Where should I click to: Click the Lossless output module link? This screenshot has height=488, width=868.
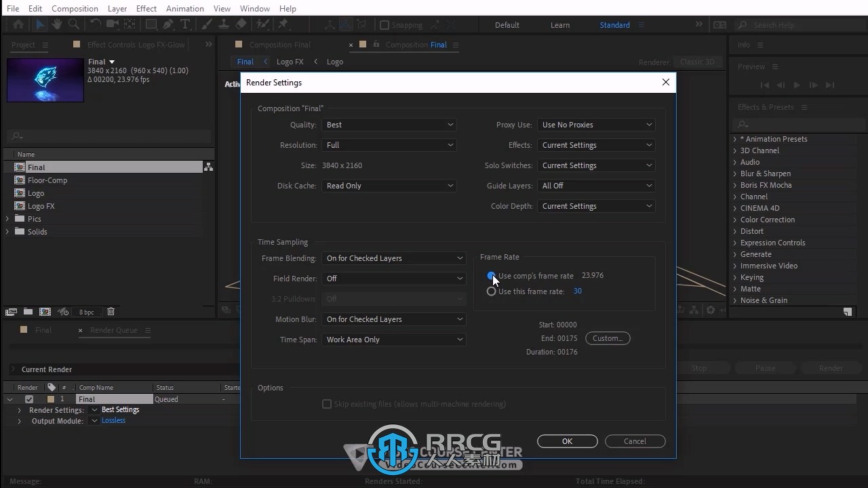(113, 420)
